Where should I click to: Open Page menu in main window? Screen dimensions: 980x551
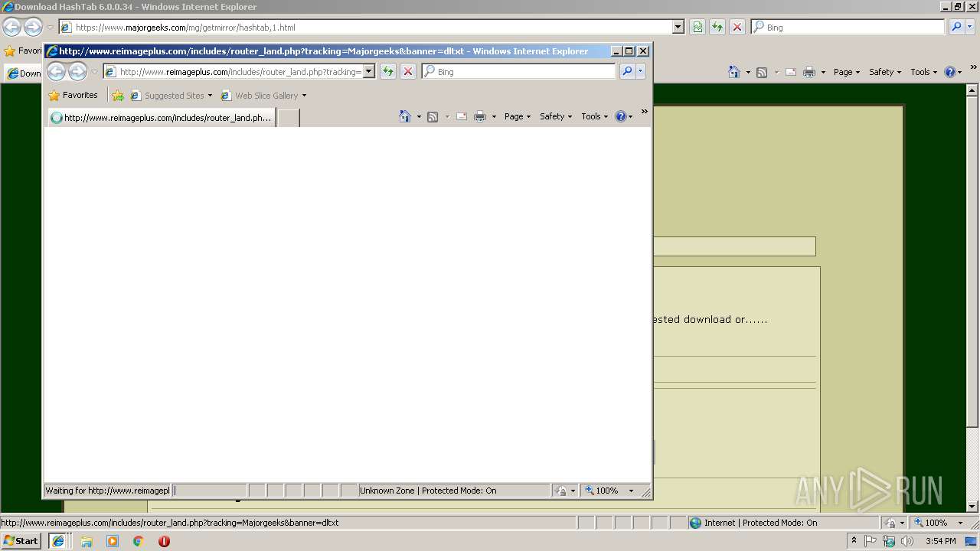coord(847,72)
